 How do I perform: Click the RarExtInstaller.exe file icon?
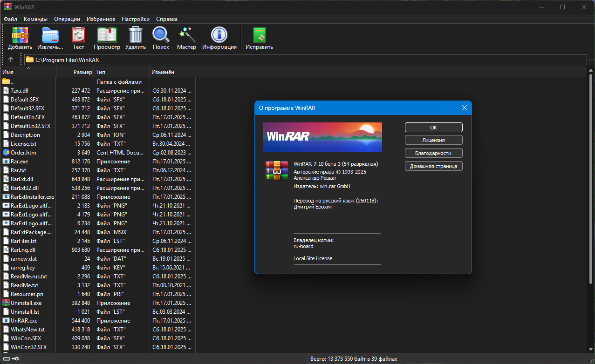pyautogui.click(x=6, y=196)
